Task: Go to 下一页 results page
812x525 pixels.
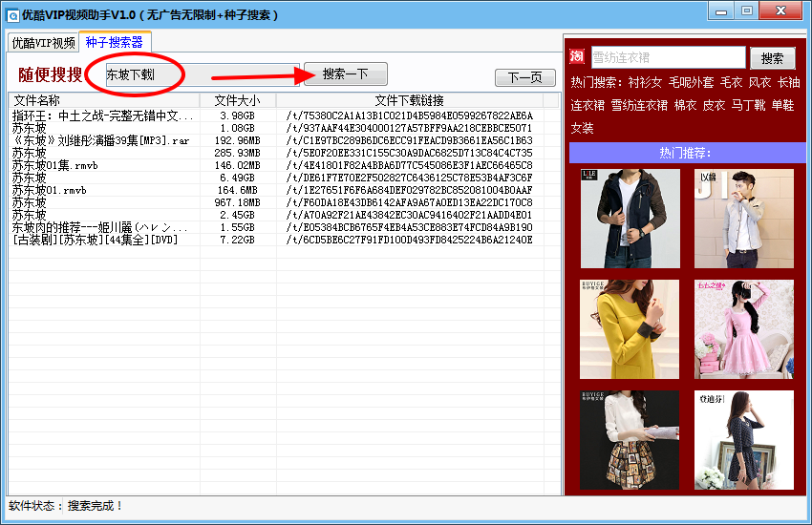Action: pyautogui.click(x=525, y=77)
